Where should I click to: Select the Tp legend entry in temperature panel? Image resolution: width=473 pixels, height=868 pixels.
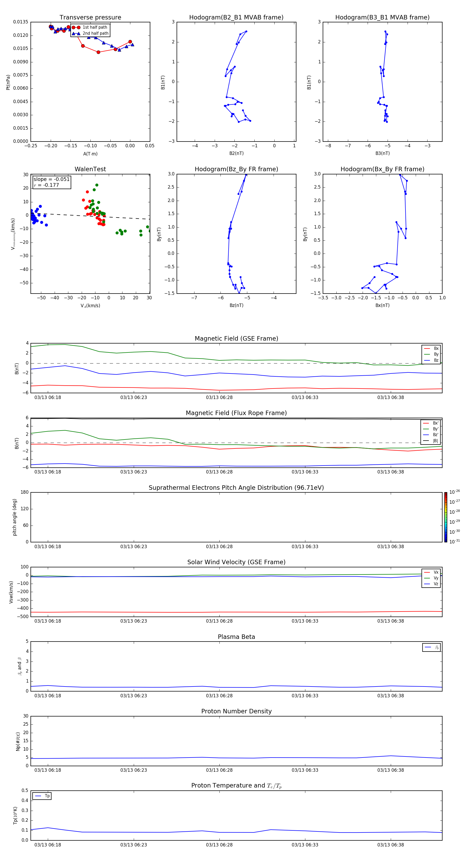(x=42, y=796)
